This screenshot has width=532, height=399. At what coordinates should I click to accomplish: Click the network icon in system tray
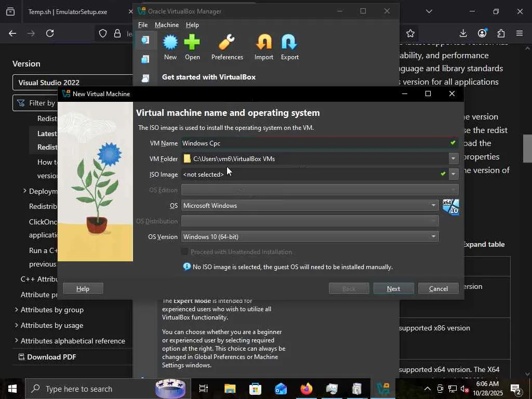(x=453, y=389)
